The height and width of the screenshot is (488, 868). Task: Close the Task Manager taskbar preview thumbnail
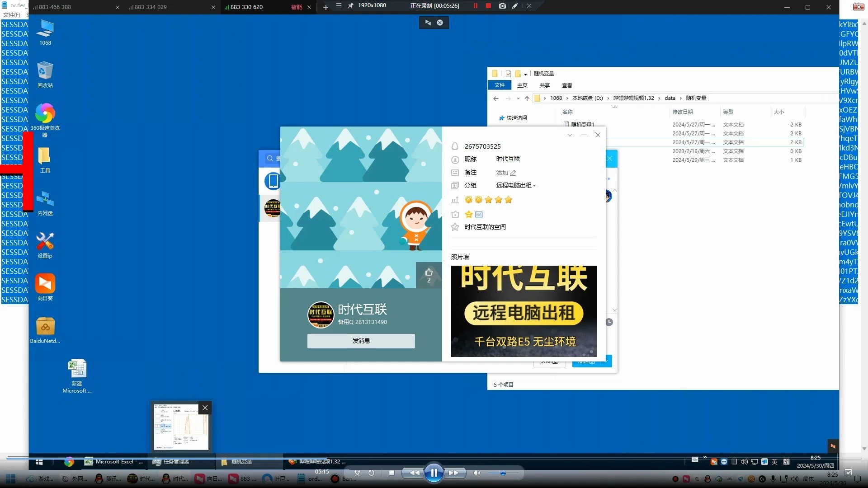(x=205, y=408)
